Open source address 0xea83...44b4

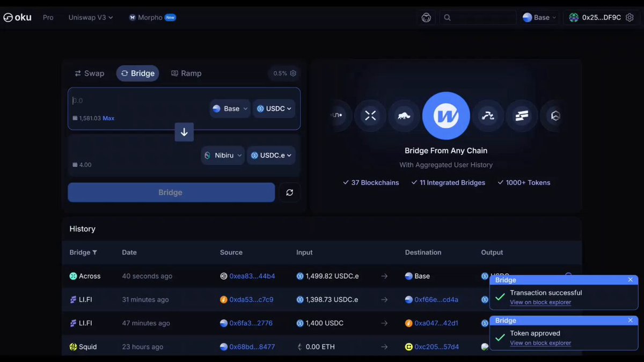pyautogui.click(x=252, y=276)
